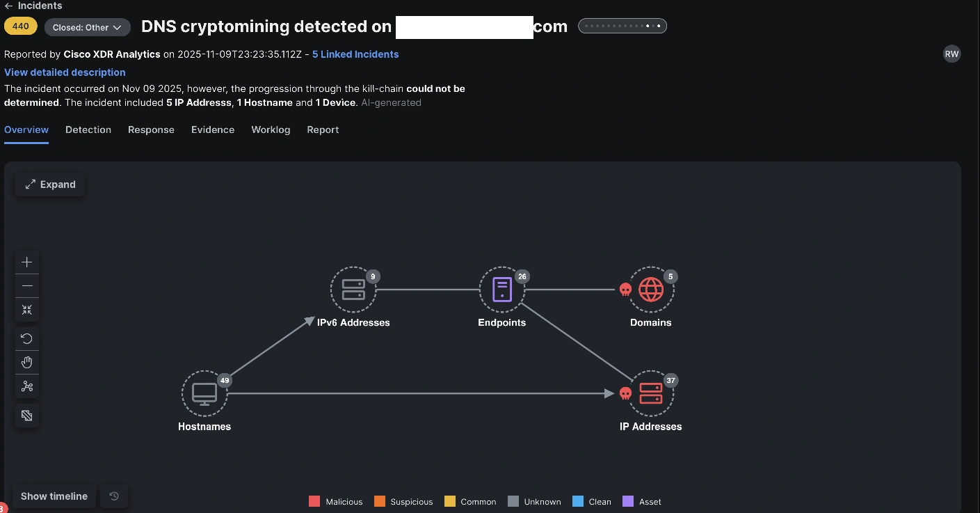Open the Evidence tab
This screenshot has width=980, height=513.
[213, 129]
